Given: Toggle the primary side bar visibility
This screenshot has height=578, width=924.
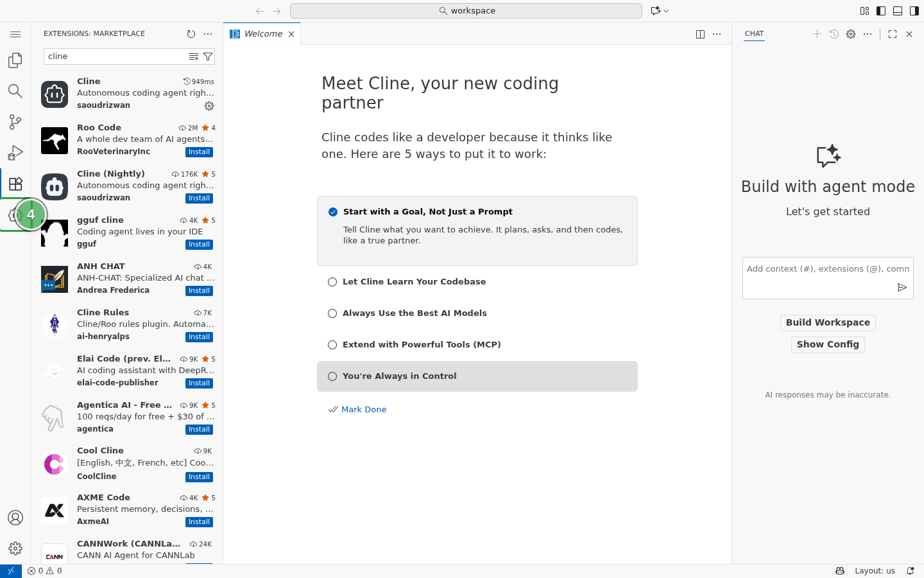Looking at the screenshot, I should click(881, 11).
